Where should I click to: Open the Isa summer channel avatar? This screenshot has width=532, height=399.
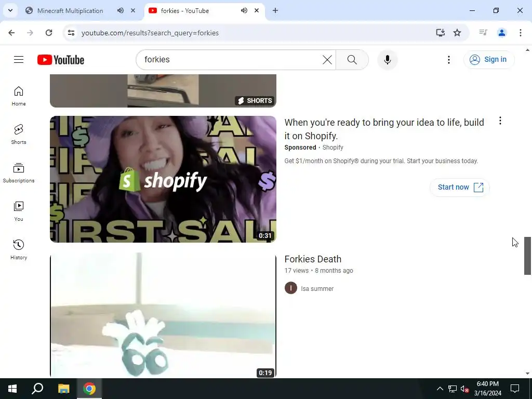click(291, 288)
